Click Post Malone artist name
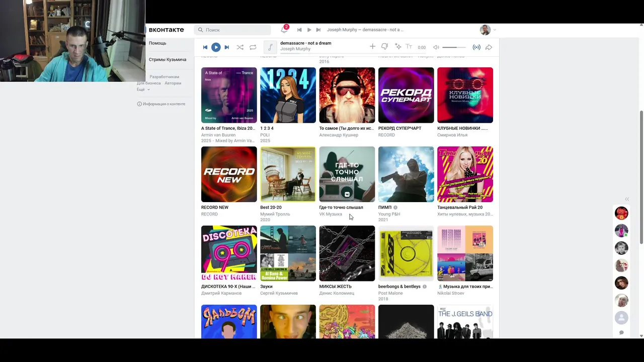Viewport: 644px width, 362px height. coord(390,293)
